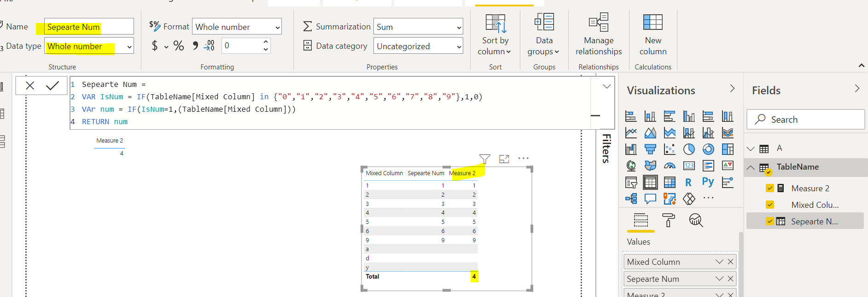Click Manage relationships
868x297 pixels.
pyautogui.click(x=599, y=35)
